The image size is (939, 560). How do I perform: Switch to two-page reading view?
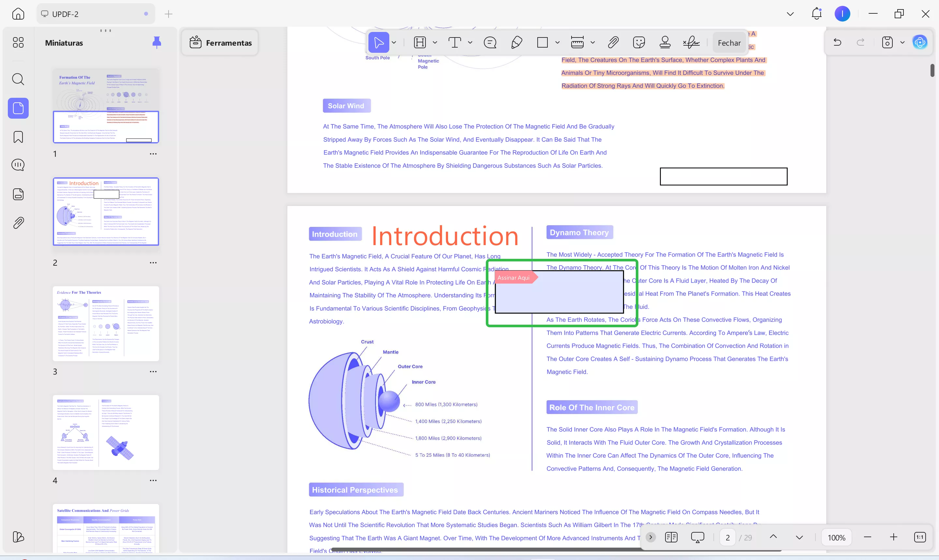[x=671, y=537]
